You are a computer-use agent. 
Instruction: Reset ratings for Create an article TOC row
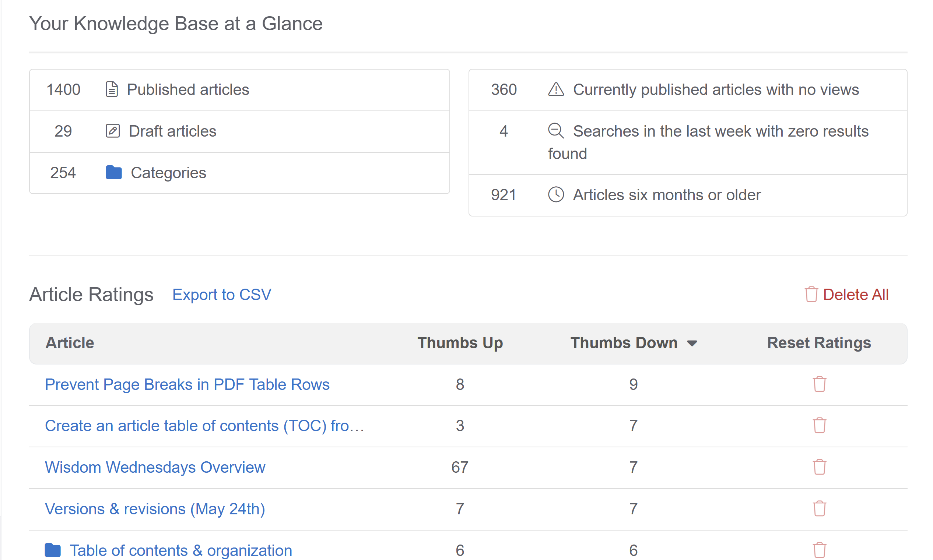point(819,426)
